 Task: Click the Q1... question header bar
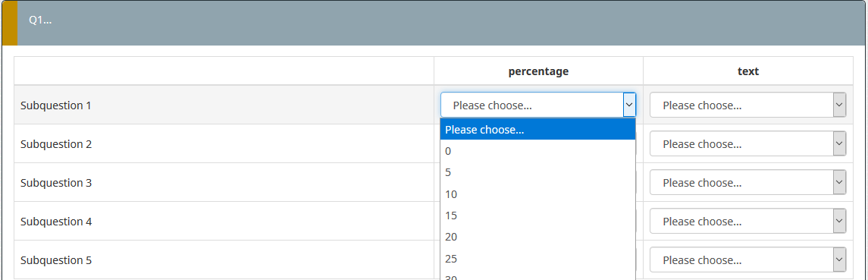click(x=434, y=23)
